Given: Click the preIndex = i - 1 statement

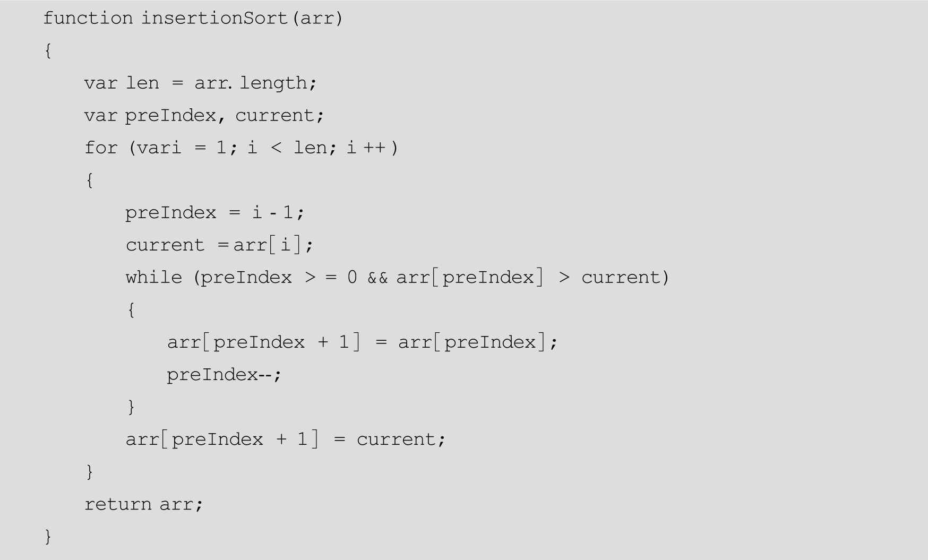Looking at the screenshot, I should tap(214, 213).
